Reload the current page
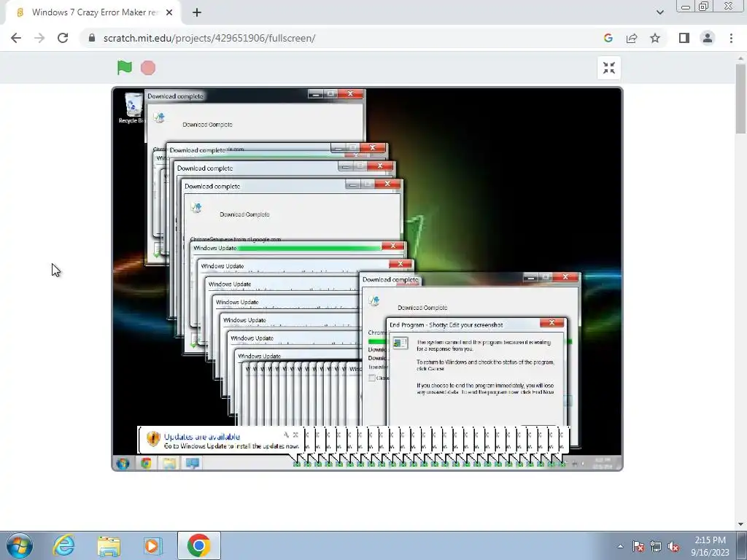747x560 pixels. [63, 38]
